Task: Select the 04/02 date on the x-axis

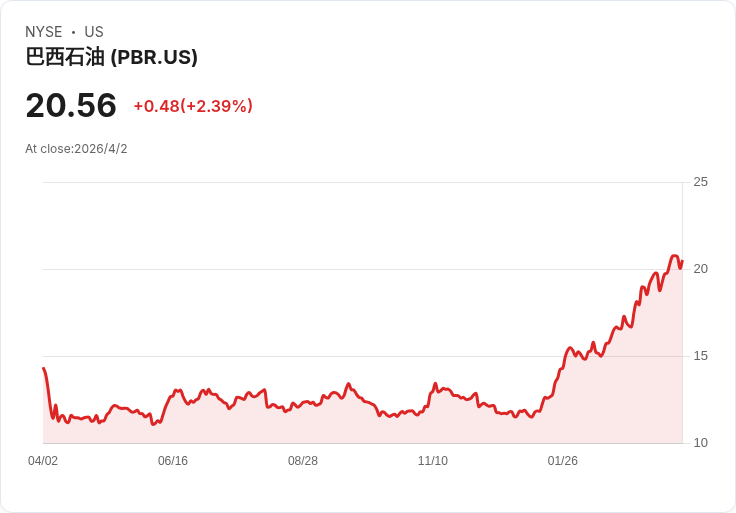Action: (43, 461)
